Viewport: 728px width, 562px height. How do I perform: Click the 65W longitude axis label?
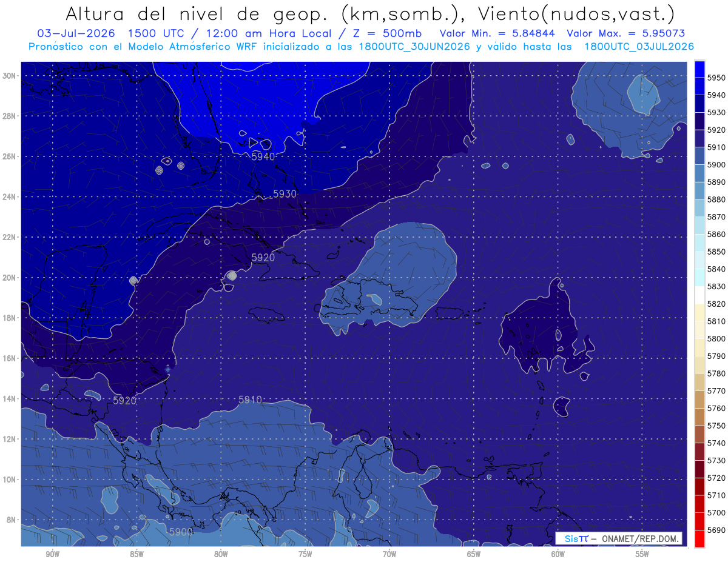[474, 554]
